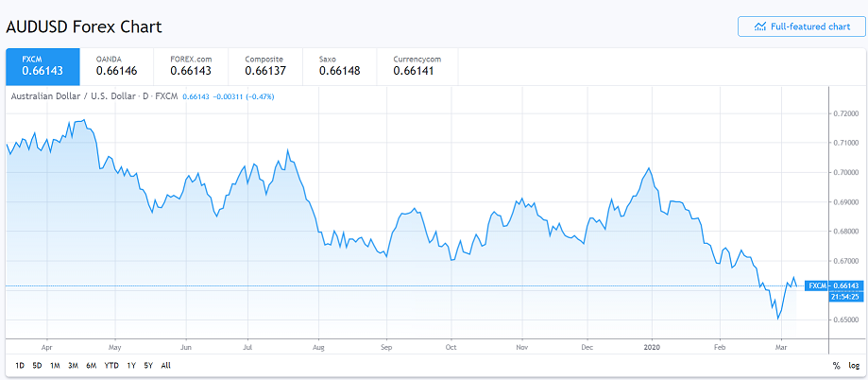Switch to the Saxo tab
The width and height of the screenshot is (868, 380).
click(x=339, y=66)
